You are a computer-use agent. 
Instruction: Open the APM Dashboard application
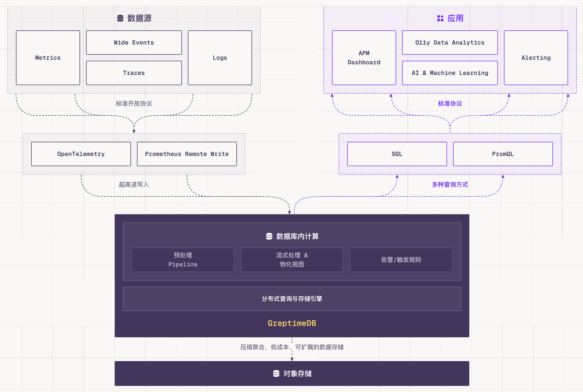tap(364, 58)
